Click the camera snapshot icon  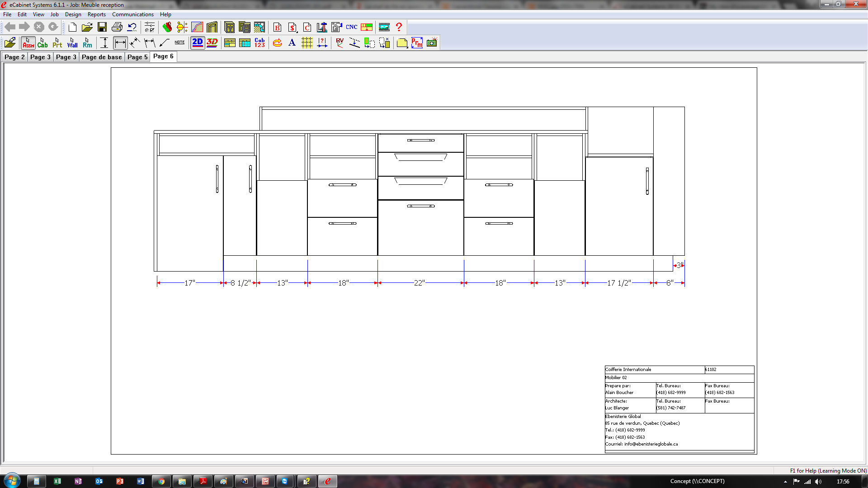tap(432, 43)
